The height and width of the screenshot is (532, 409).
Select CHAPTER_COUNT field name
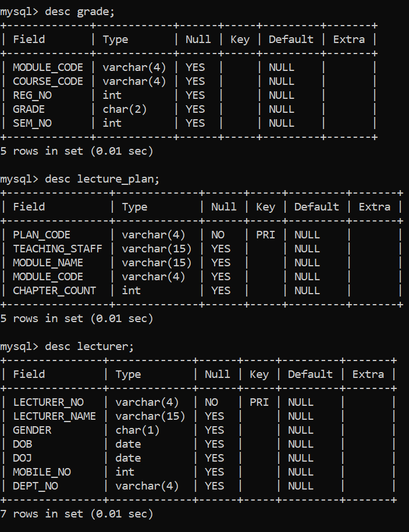[54, 291]
